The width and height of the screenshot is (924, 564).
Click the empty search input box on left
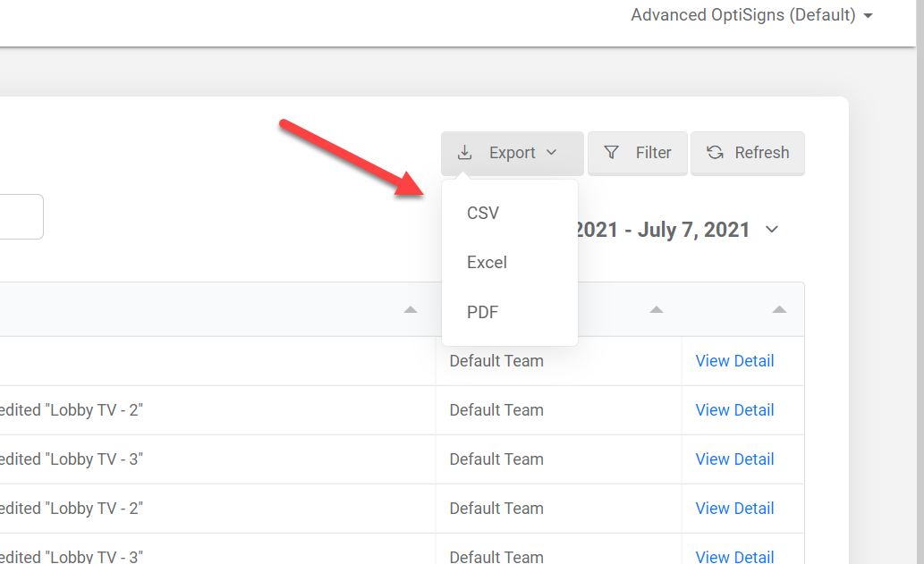pyautogui.click(x=18, y=217)
